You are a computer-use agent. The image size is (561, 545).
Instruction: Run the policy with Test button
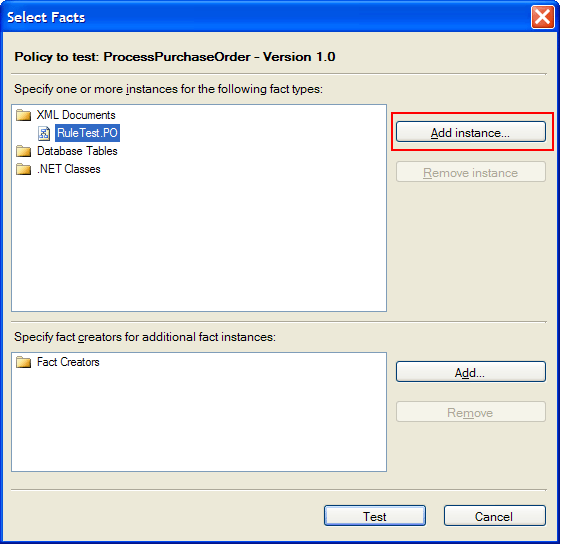(x=375, y=516)
